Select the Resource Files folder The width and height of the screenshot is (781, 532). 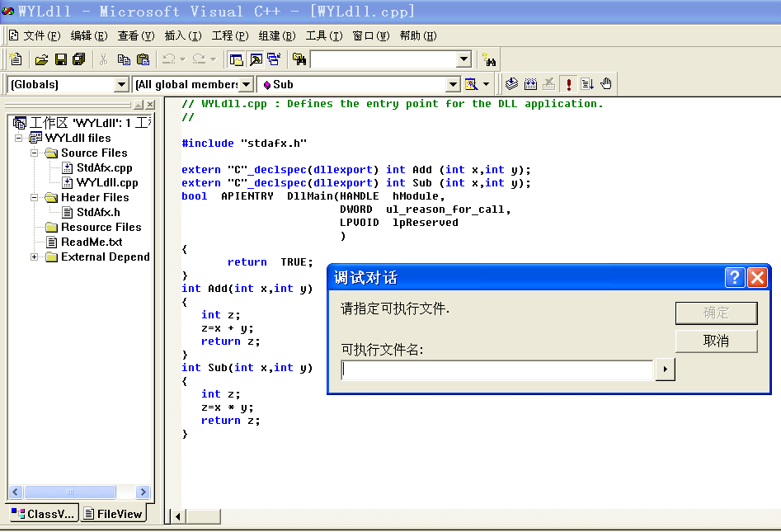click(101, 227)
